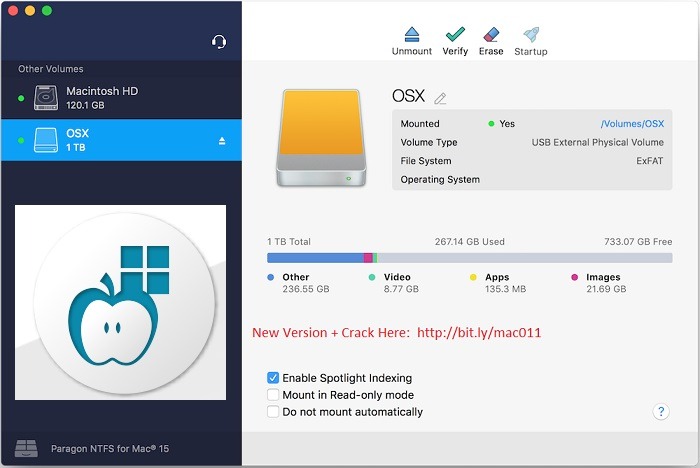700x468 pixels.
Task: Click the 236.55 GB Other size value
Action: click(306, 289)
